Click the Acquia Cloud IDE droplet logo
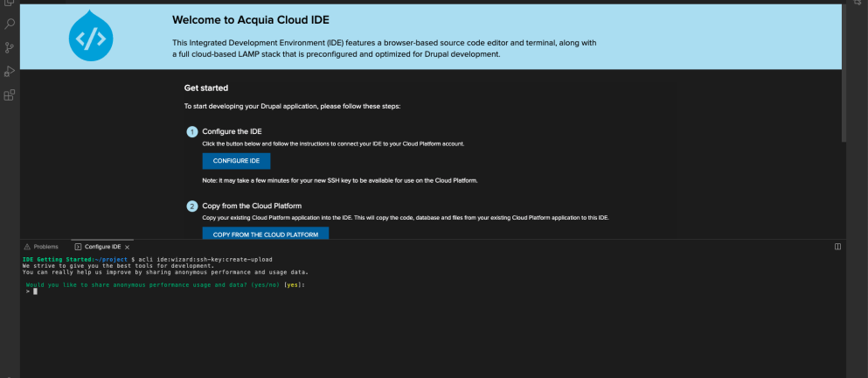Viewport: 868px width, 378px height. coord(91,37)
